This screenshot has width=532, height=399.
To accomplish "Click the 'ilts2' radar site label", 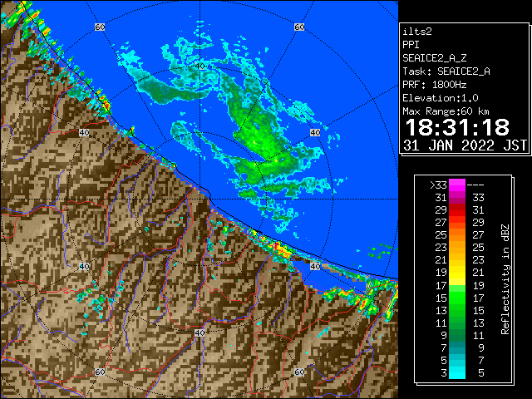I will 417,32.
